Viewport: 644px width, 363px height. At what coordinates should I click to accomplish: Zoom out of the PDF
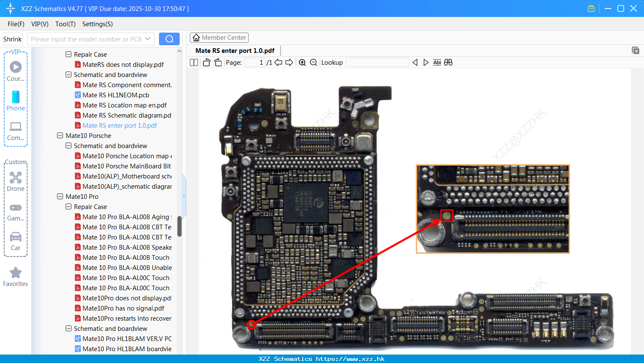tap(313, 63)
